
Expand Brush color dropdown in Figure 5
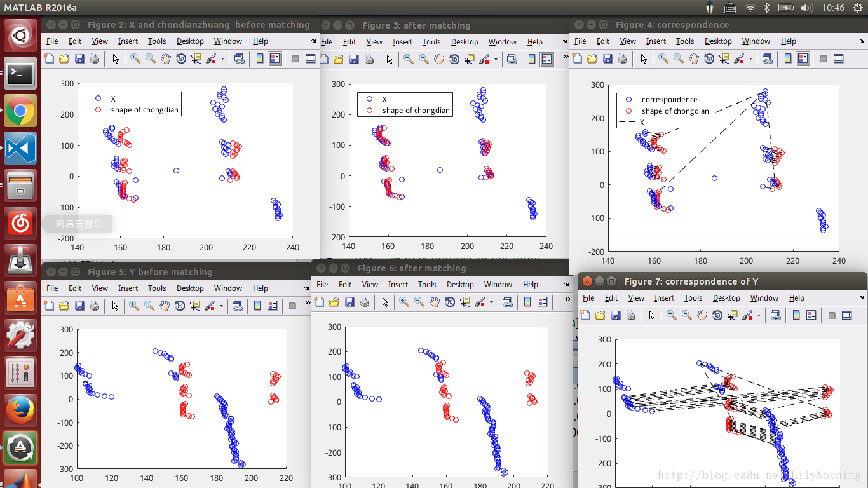point(221,306)
